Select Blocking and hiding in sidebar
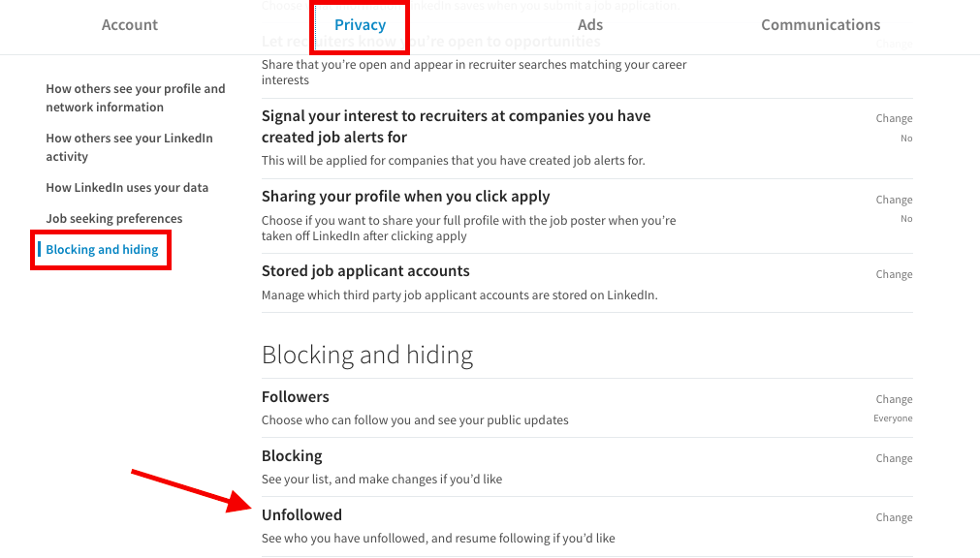This screenshot has height=558, width=980. click(102, 250)
